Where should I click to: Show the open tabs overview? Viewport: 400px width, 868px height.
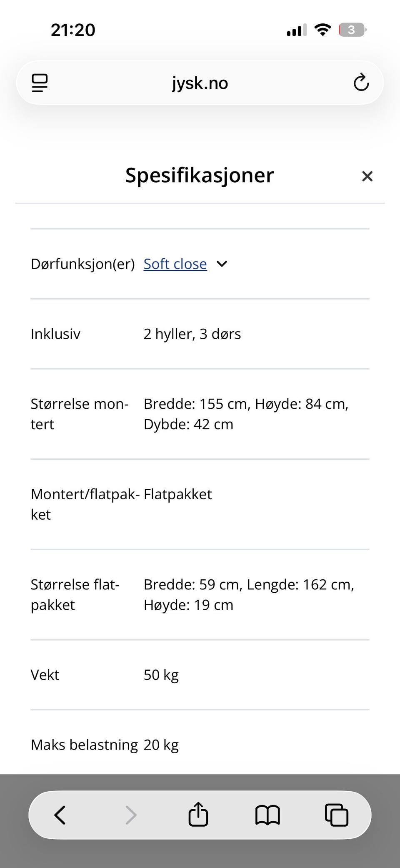pyautogui.click(x=336, y=815)
